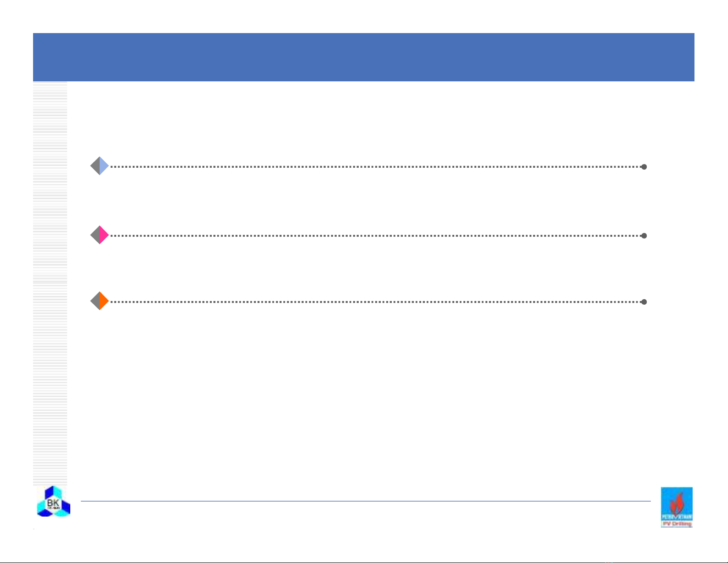Select the dotted line beside the pink diamond
Viewport: 728px width, 563px height.
[376, 236]
